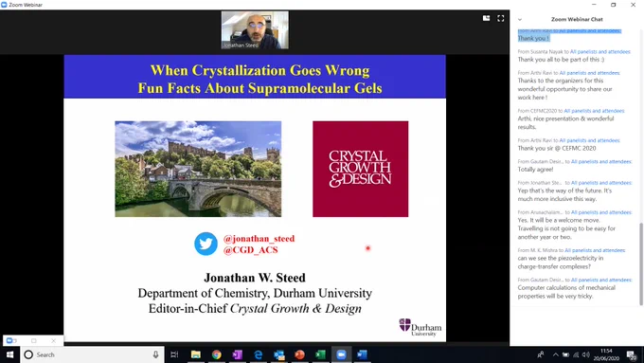Restore down the Zoom Webinar window
Screen dimensions: 644x363
[613, 5]
